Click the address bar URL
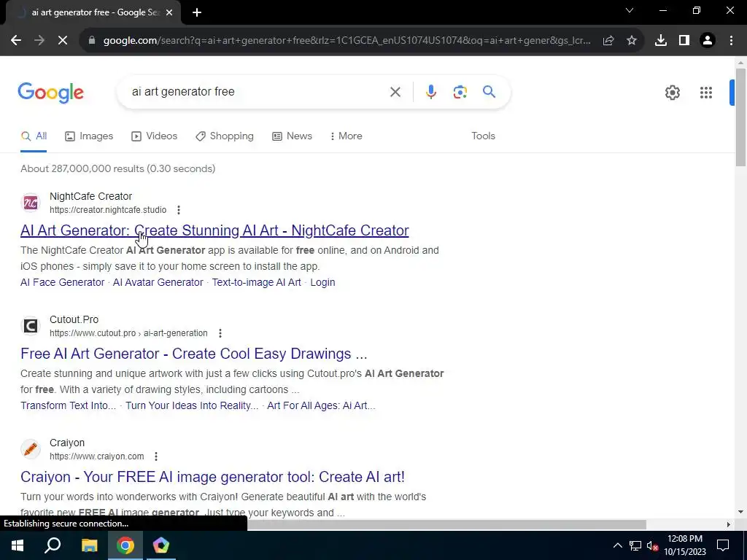 [347, 41]
